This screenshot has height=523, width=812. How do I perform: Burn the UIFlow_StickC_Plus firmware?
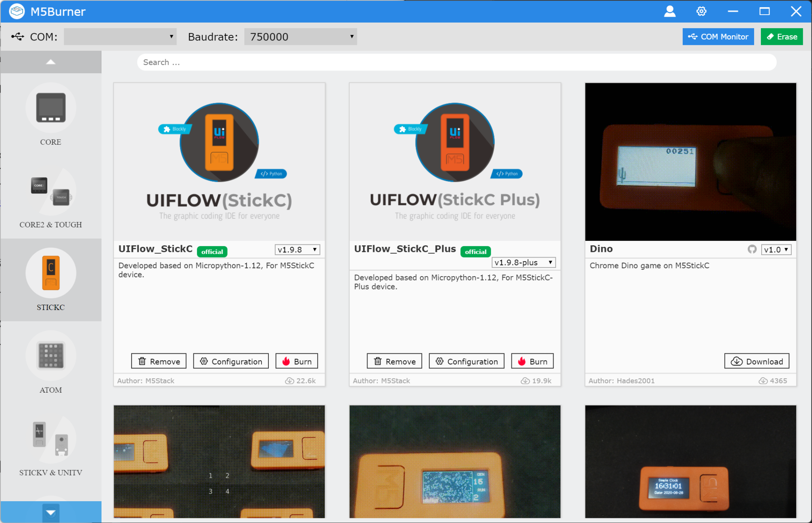click(x=532, y=361)
